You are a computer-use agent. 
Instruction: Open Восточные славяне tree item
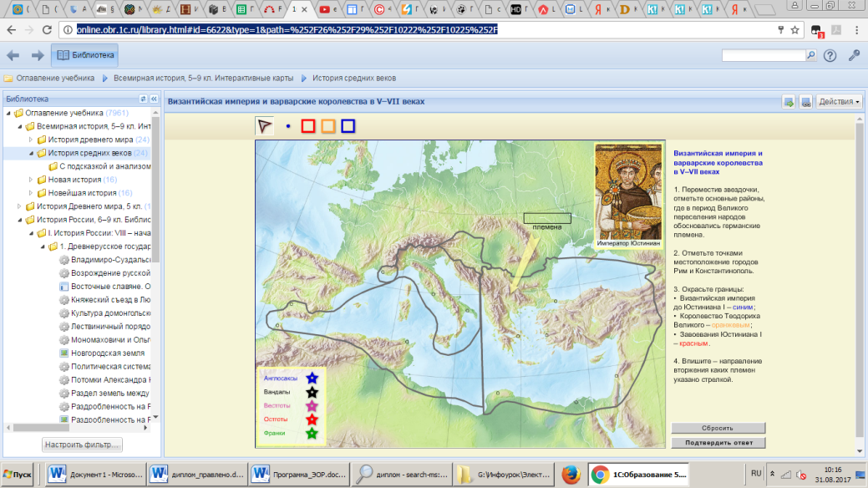coord(105,287)
